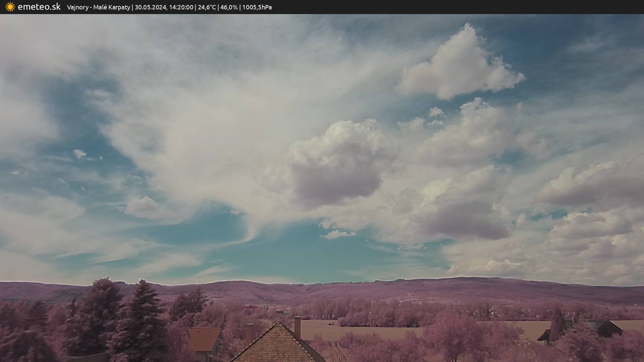The width and height of the screenshot is (644, 362).
Task: Click the small orange roof at lower left
Action: 203,339
